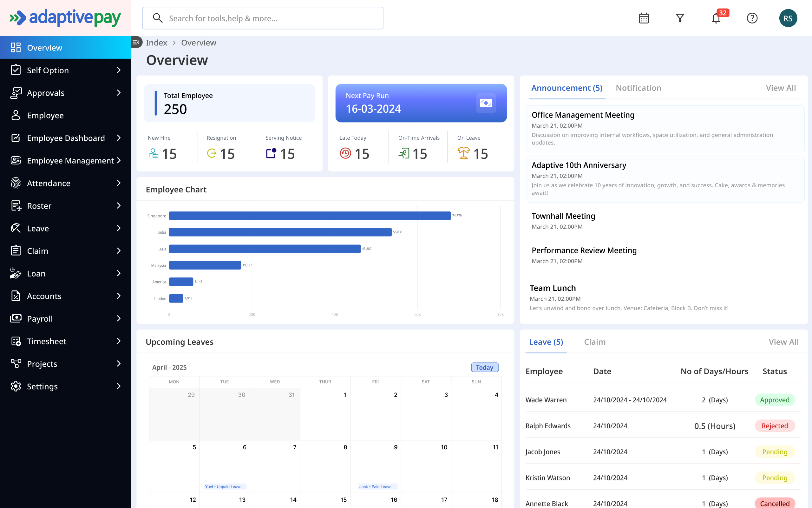The height and width of the screenshot is (508, 812).
Task: Click the Approved status badge
Action: (x=775, y=400)
